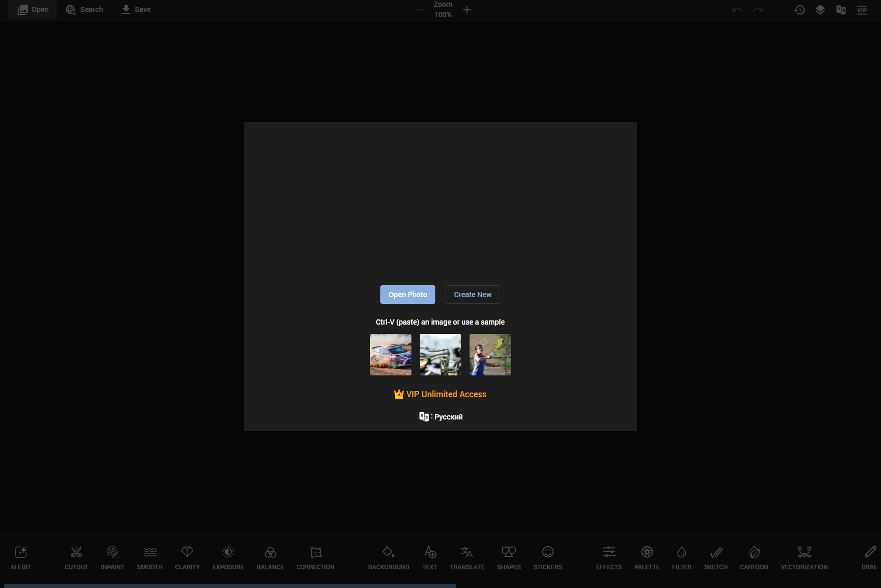Decrease zoom with the minus button
The image size is (881, 588).
[x=419, y=10]
